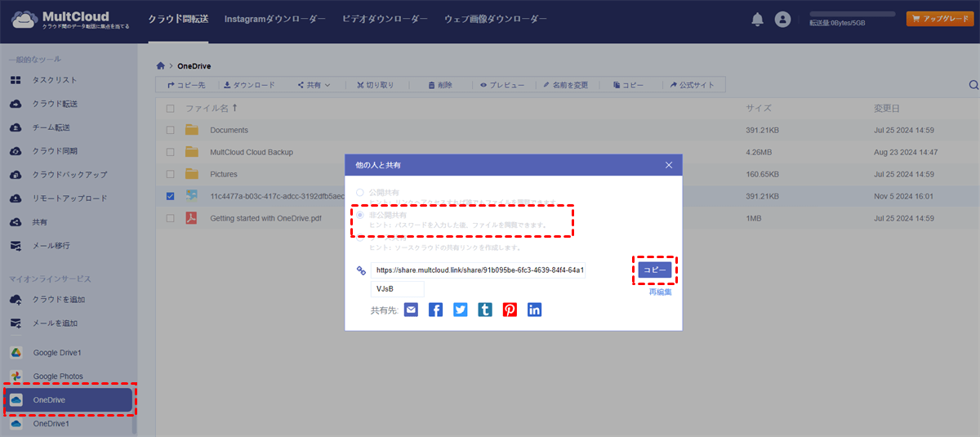Close the 他の人と共有 dialog
980x437 pixels.
(x=669, y=165)
